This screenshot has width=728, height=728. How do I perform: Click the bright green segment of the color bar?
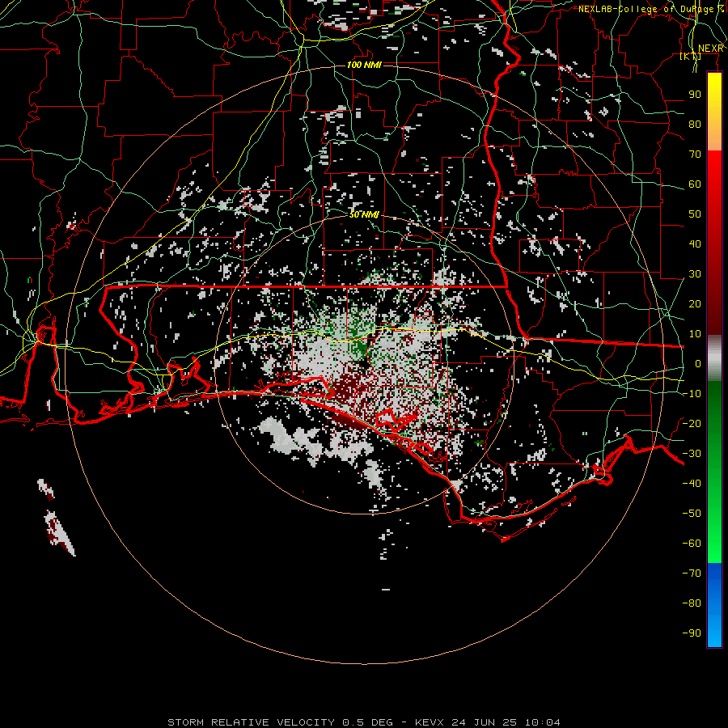(x=714, y=472)
